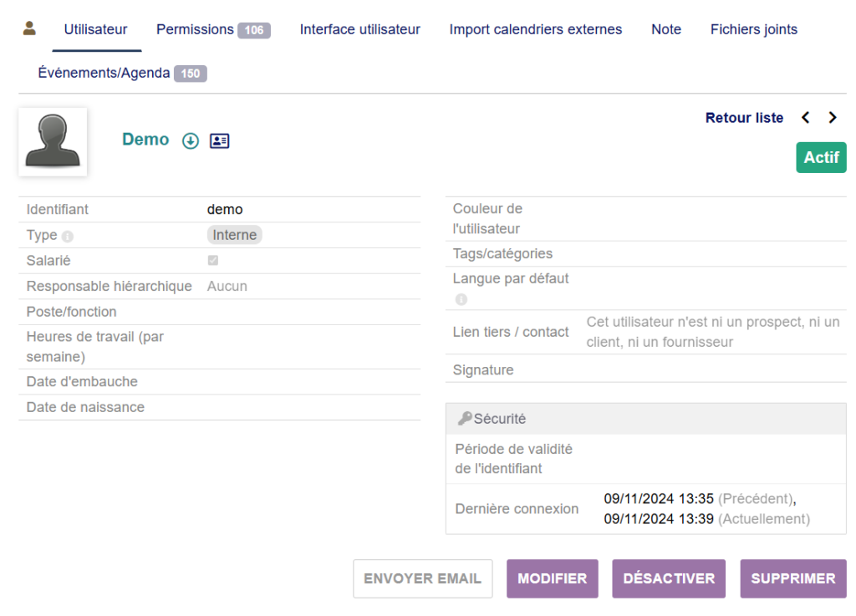Click the info icon under Langue par défaut
This screenshot has height=616, width=856.
(461, 299)
